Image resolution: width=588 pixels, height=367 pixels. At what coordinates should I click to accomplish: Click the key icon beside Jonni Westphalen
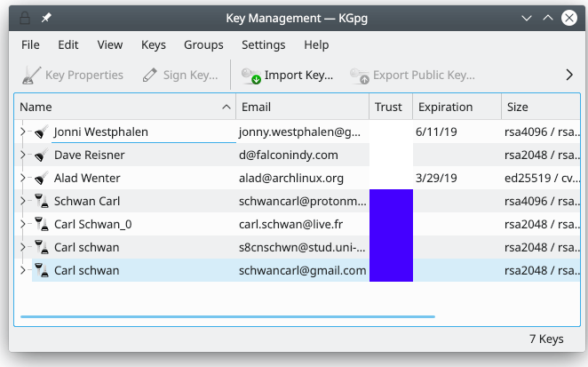(x=41, y=132)
